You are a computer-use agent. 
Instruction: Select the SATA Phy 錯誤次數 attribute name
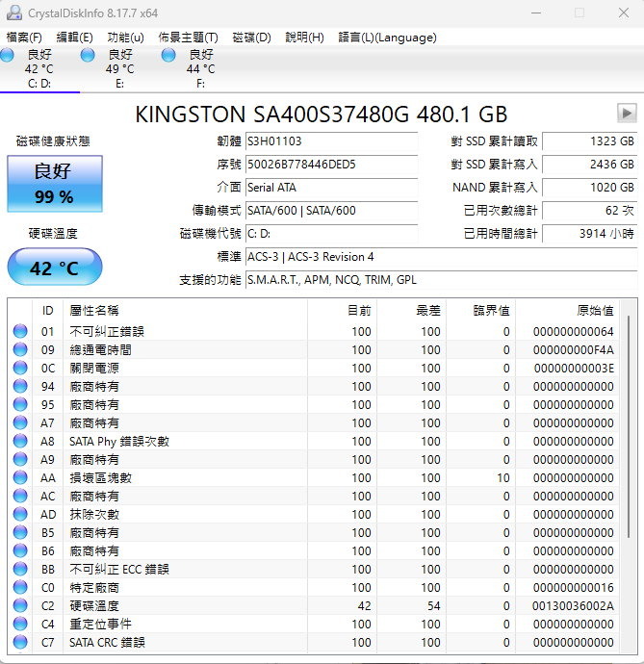click(119, 442)
